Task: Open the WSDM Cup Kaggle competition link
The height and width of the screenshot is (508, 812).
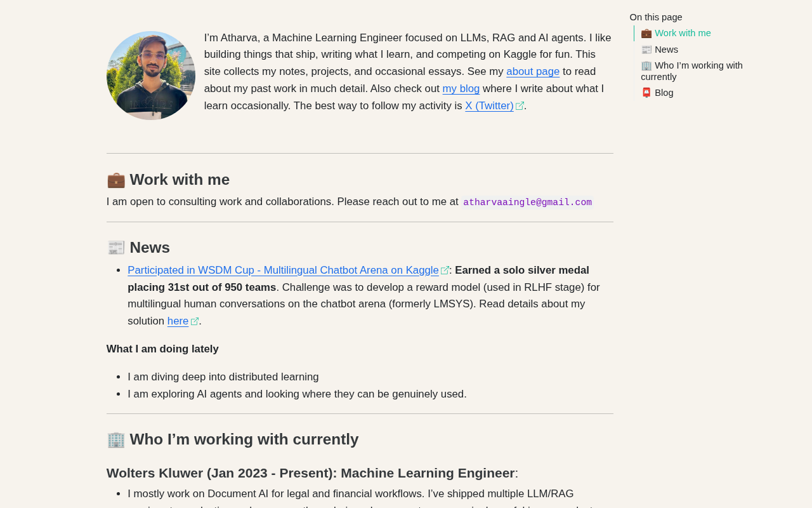Action: (x=283, y=271)
